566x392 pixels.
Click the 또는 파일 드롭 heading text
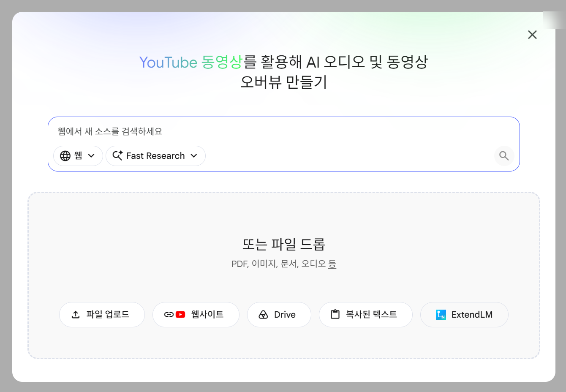point(284,244)
